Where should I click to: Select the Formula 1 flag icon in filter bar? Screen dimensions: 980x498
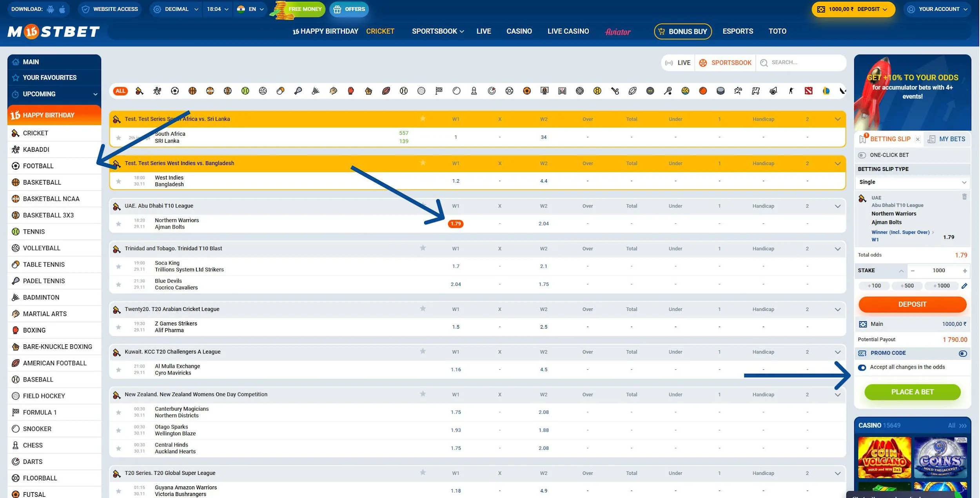pyautogui.click(x=439, y=91)
